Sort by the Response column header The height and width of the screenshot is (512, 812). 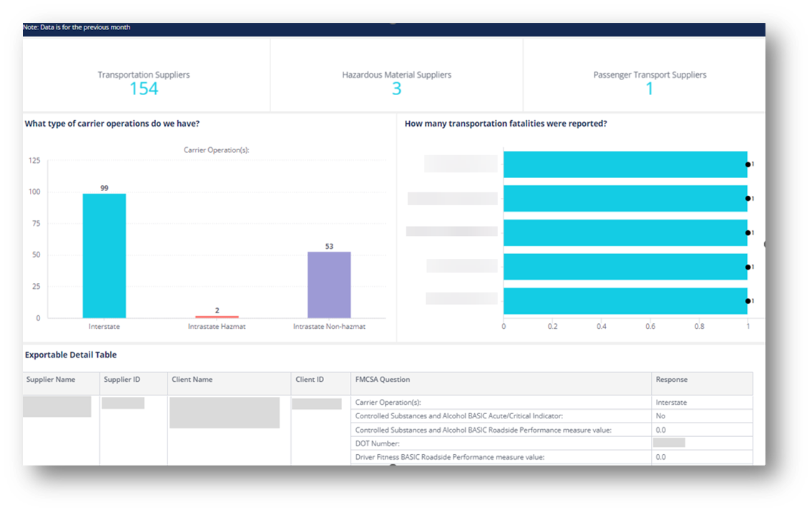pos(671,380)
